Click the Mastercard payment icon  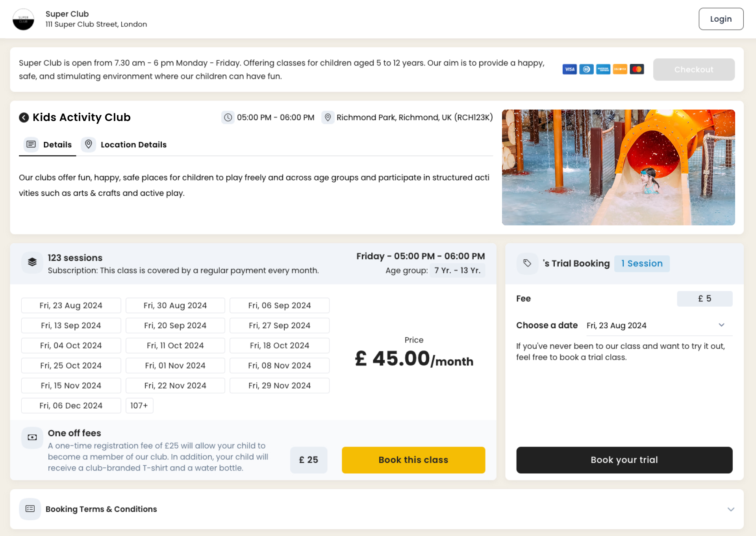point(637,69)
